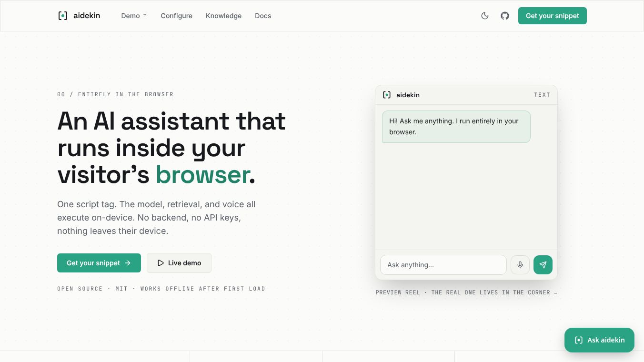The image size is (644, 362).
Task: Go to the Knowledge nav item
Action: 223,16
